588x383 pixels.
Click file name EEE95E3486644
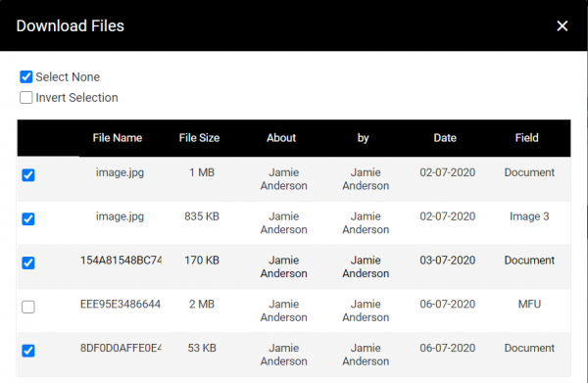coord(121,304)
